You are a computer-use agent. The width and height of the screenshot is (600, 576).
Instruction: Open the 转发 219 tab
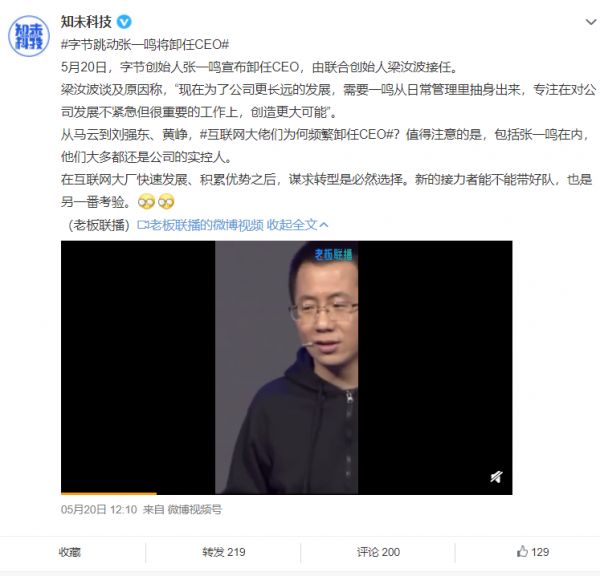coord(223,552)
